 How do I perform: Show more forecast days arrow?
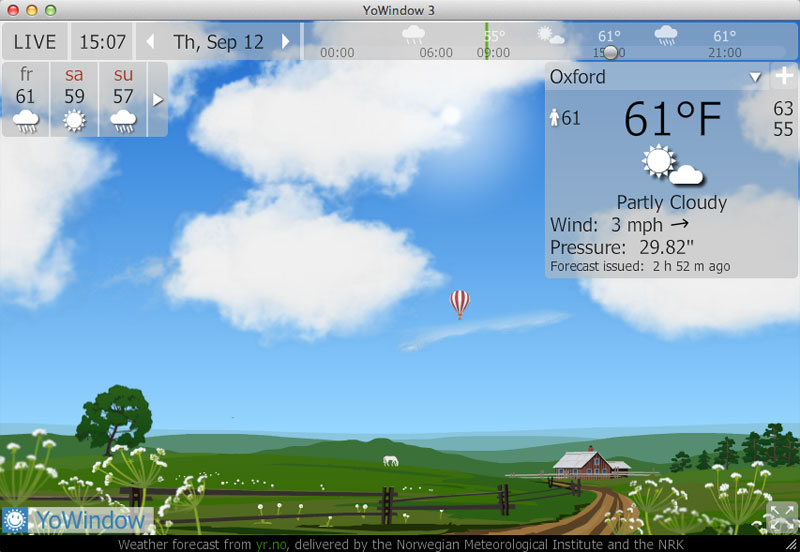point(158,99)
